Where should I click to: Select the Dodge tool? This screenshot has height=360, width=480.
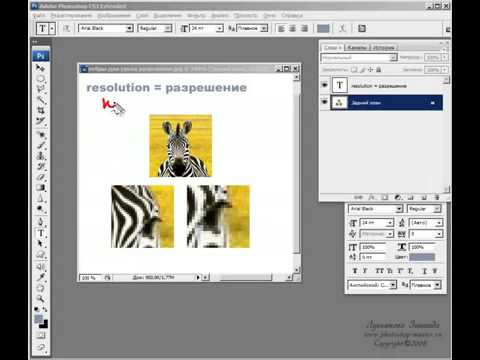(40, 208)
